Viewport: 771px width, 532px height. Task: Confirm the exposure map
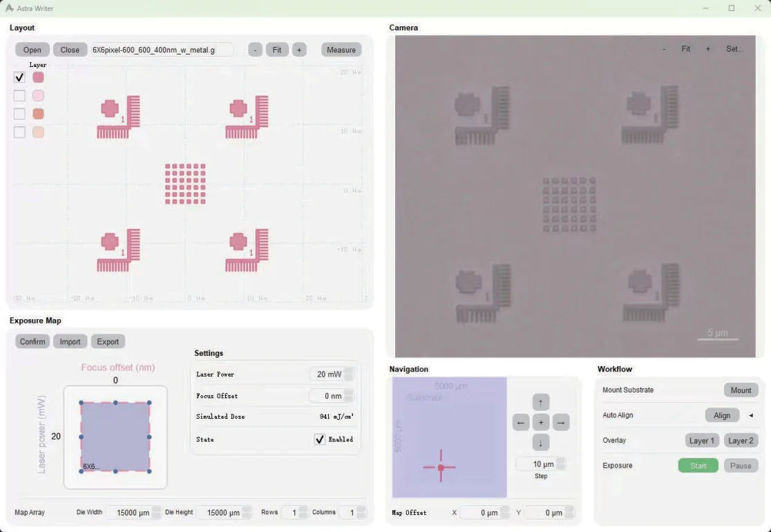(32, 341)
